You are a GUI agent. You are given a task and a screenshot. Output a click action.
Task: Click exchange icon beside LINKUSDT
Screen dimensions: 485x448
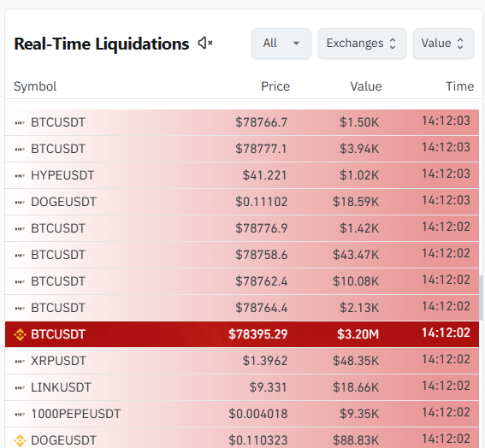tap(21, 388)
